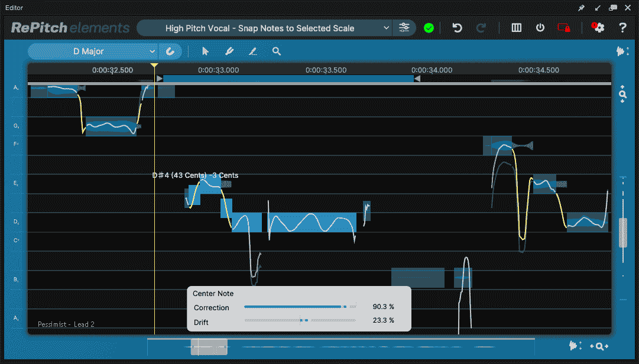Click the Editor menu label
This screenshot has height=364, width=639.
click(x=14, y=8)
